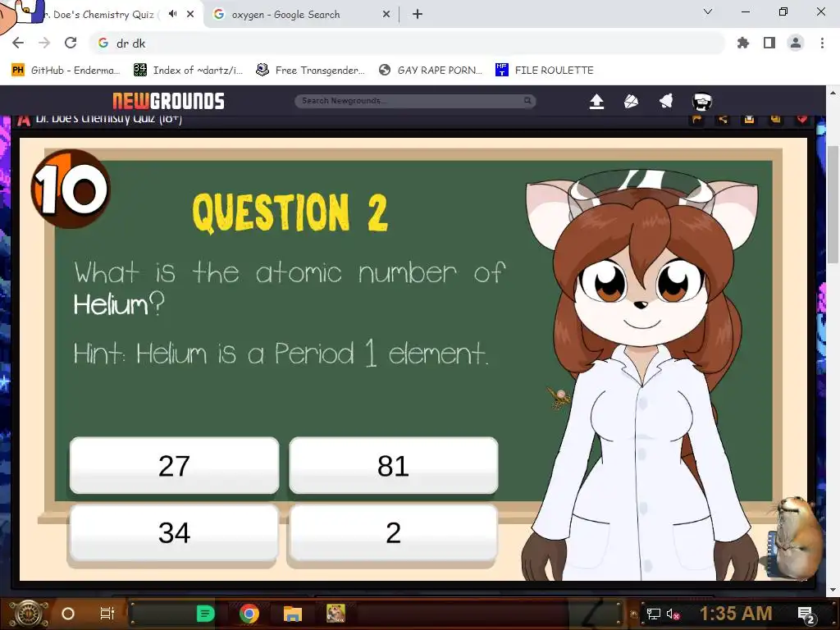Open the green chat app in taskbar
The image size is (840, 630).
click(206, 614)
